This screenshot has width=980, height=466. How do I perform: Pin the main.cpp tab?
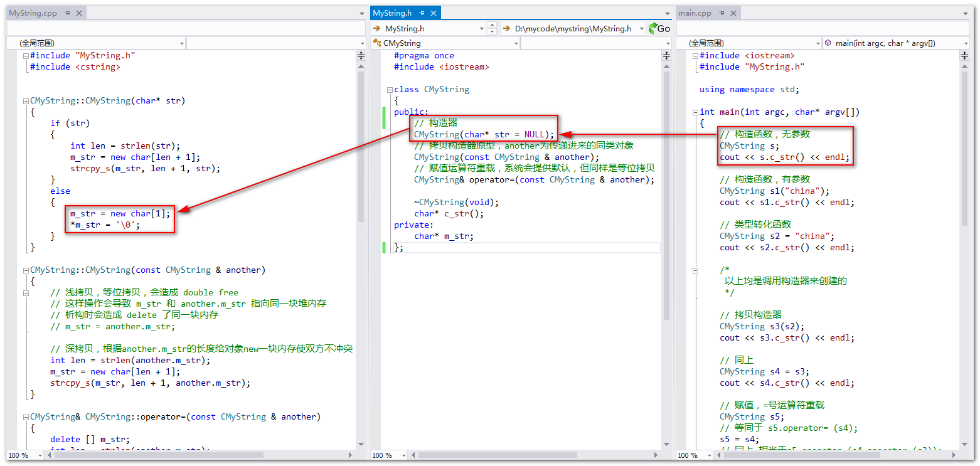tap(722, 13)
